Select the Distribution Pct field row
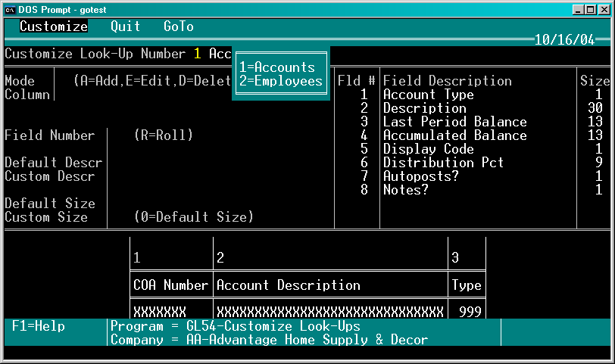Viewport: 615px width, 364px height. pyautogui.click(x=473, y=163)
